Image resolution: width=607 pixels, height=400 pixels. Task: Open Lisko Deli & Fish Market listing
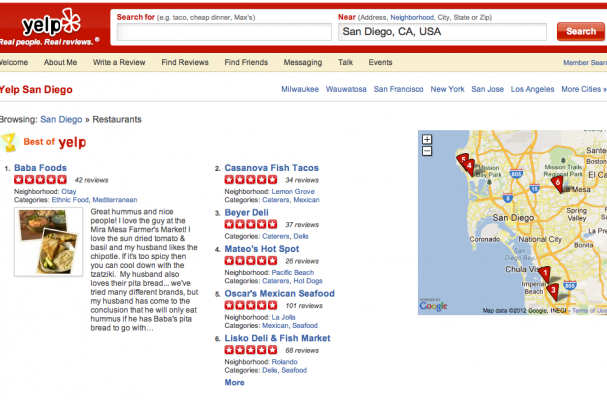[278, 338]
